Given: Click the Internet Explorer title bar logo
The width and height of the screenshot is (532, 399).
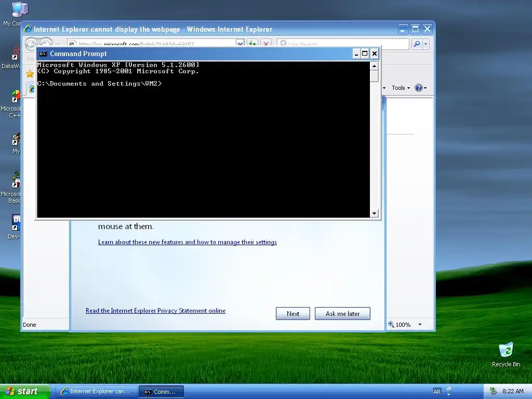Looking at the screenshot, I should click(28, 29).
